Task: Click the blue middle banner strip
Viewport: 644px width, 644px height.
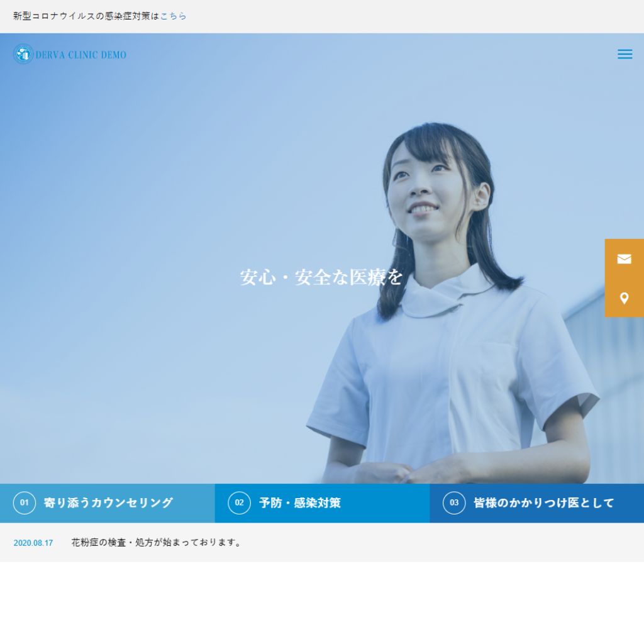Action: (x=322, y=503)
